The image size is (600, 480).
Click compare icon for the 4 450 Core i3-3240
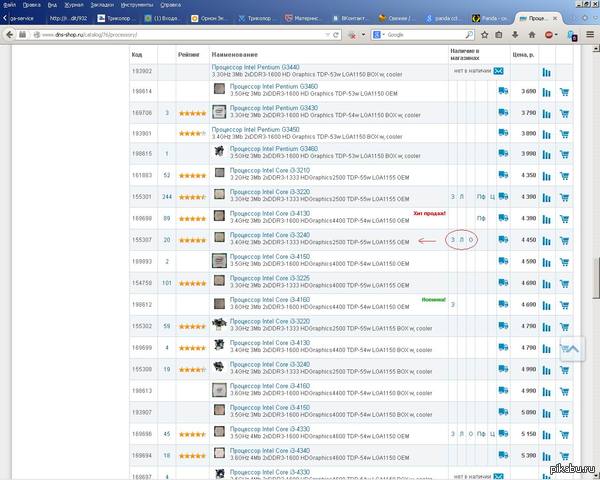point(546,240)
